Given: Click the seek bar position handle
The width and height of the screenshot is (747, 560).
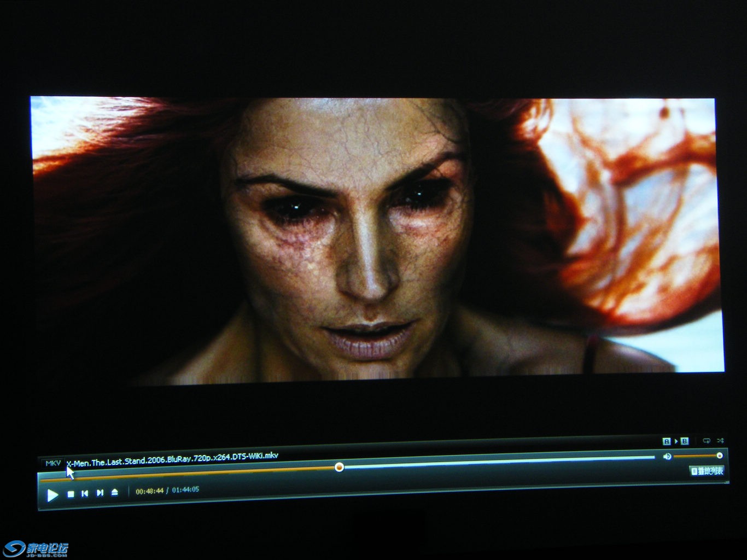Looking at the screenshot, I should 339,467.
